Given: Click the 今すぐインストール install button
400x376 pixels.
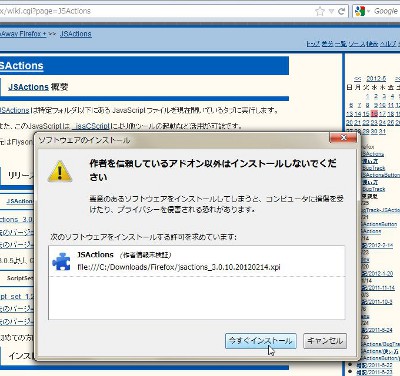Looking at the screenshot, I should pos(261,341).
